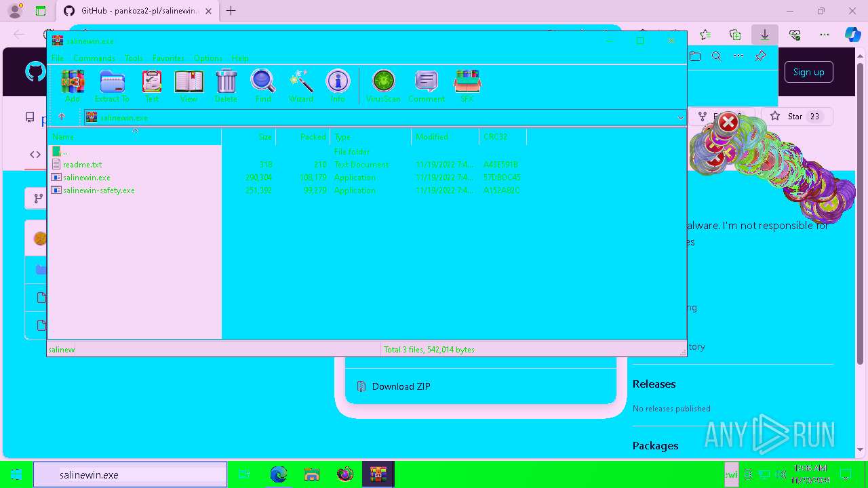The height and width of the screenshot is (488, 868).
Task: Click the Add toolbar icon in WinRAR
Action: (x=73, y=86)
